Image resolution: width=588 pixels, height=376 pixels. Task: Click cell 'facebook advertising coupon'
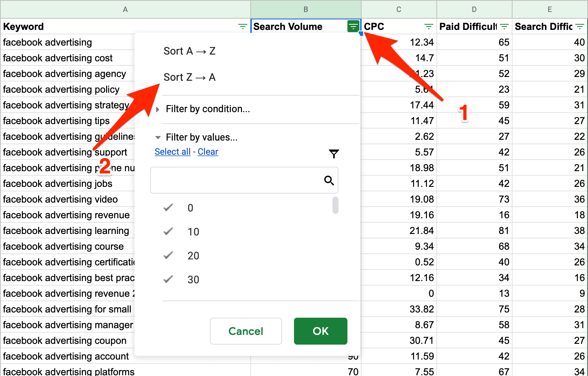point(68,340)
